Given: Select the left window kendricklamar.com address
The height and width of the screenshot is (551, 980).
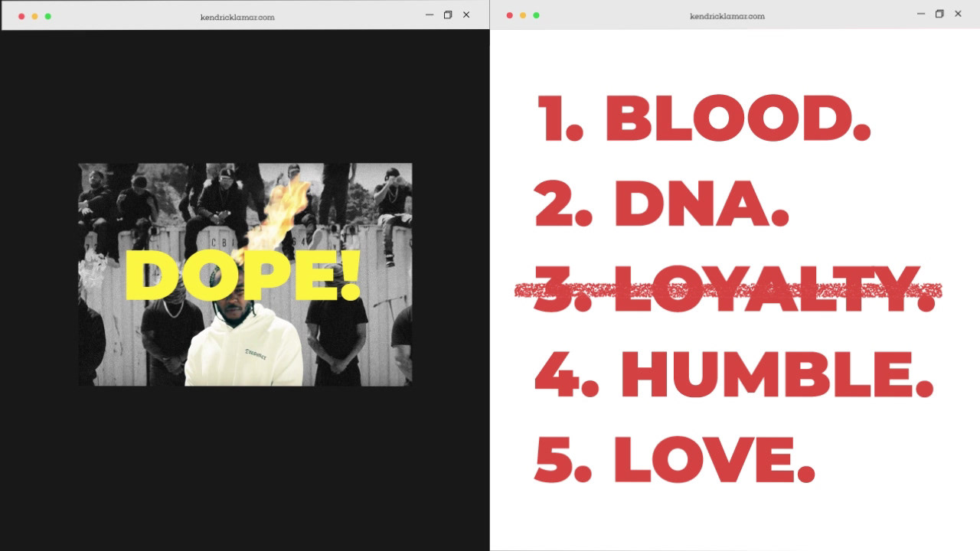Looking at the screenshot, I should pos(237,17).
